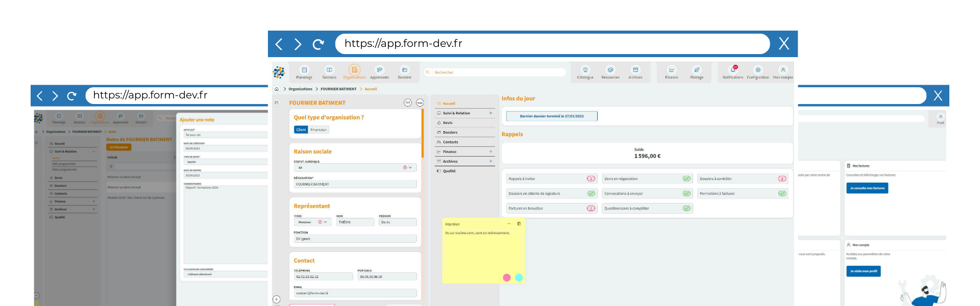The image size is (980, 306).
Task: Select the Client organisation type
Action: 301,130
